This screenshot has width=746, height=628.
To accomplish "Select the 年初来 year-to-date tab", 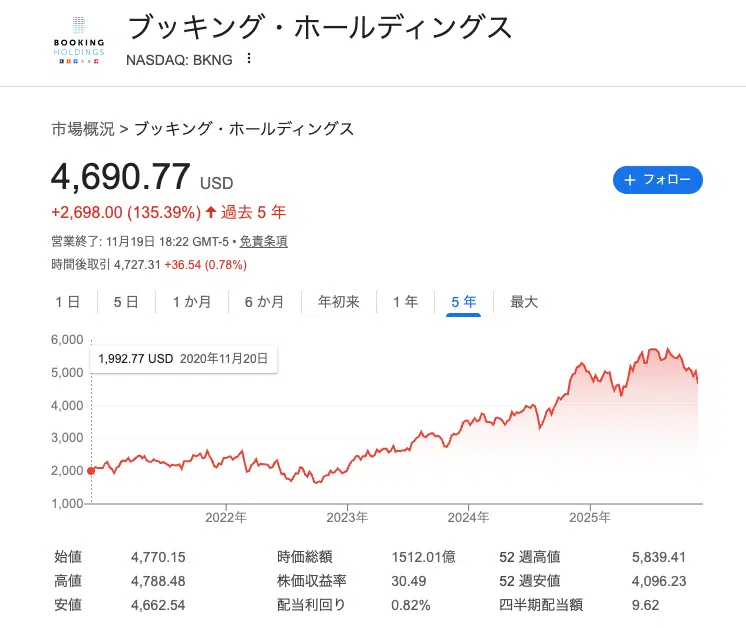I will point(338,302).
